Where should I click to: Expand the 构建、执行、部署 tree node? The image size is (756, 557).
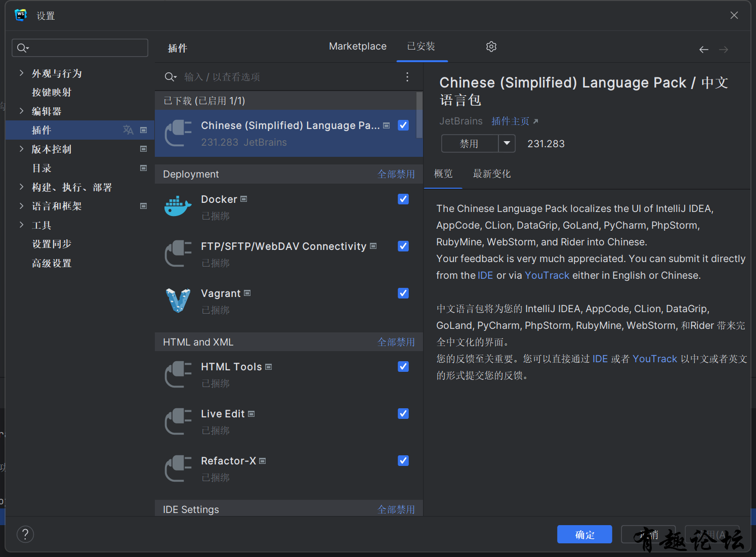point(21,187)
